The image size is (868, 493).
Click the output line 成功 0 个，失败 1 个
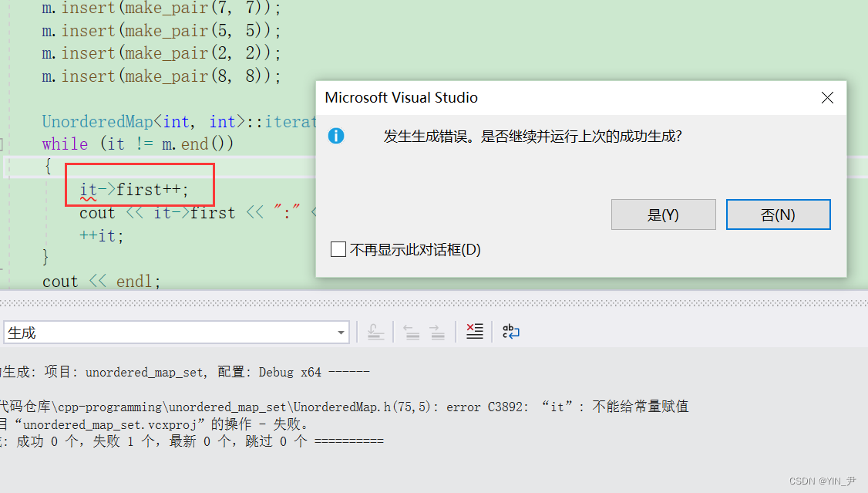[191, 441]
